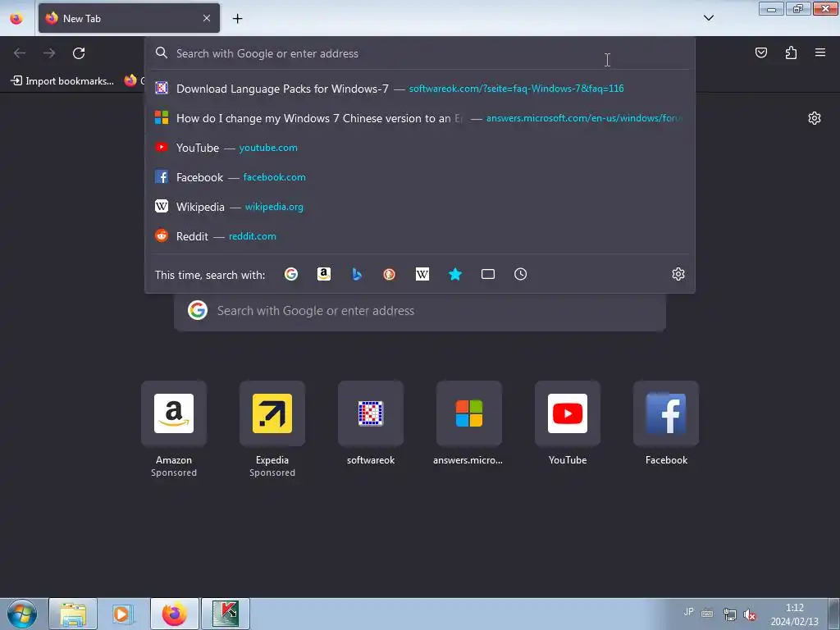Search in open Tabs icon

coord(488,274)
